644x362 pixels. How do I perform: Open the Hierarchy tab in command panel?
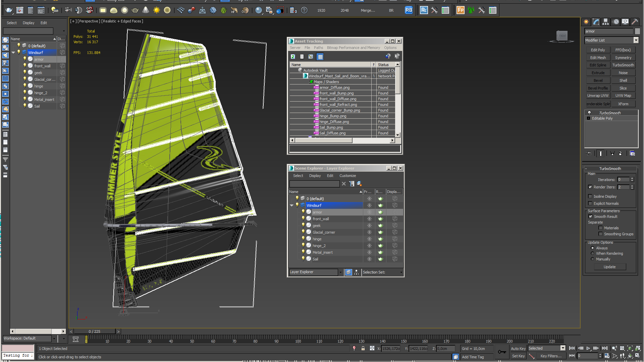click(x=605, y=22)
